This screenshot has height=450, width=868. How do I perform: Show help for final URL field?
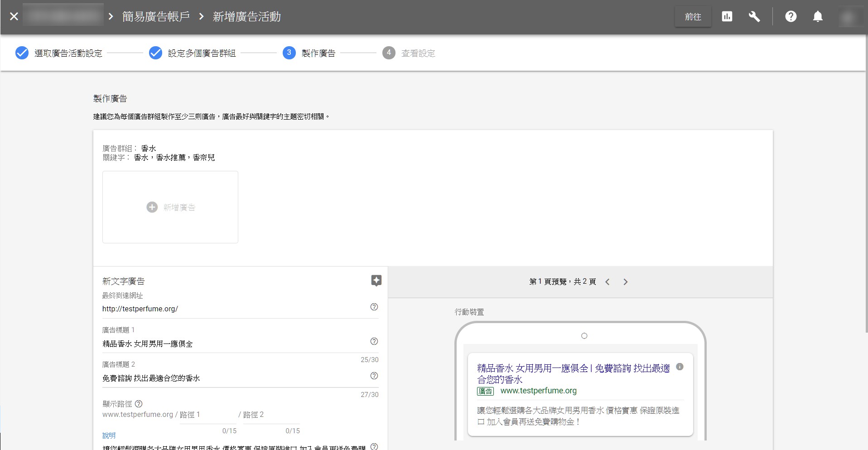click(x=374, y=307)
